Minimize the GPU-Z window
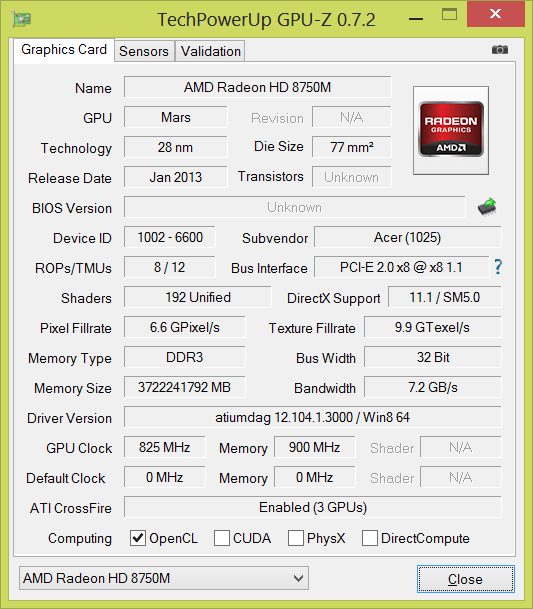The height and width of the screenshot is (609, 533). pyautogui.click(x=416, y=16)
